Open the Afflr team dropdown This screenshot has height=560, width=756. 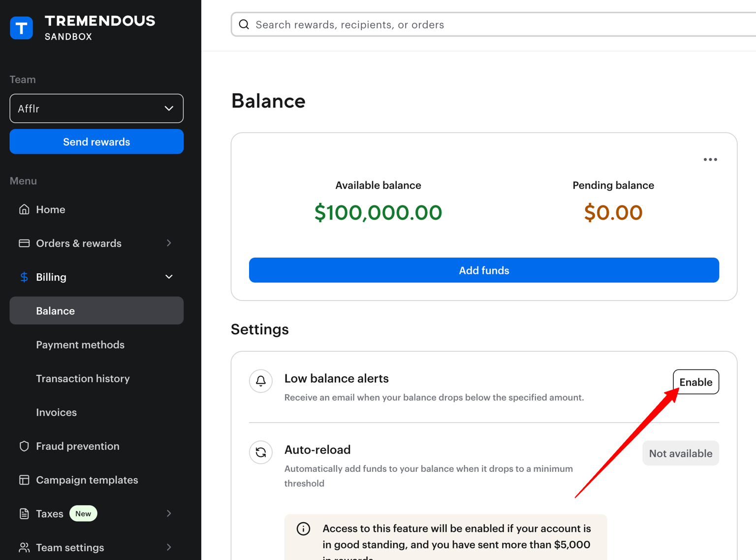(x=96, y=108)
